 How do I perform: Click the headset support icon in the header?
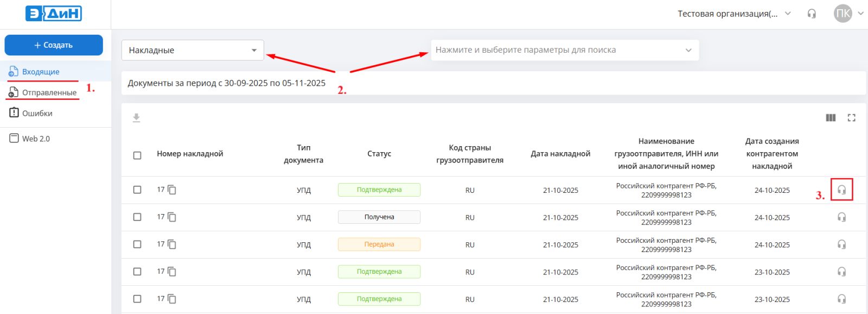click(812, 14)
